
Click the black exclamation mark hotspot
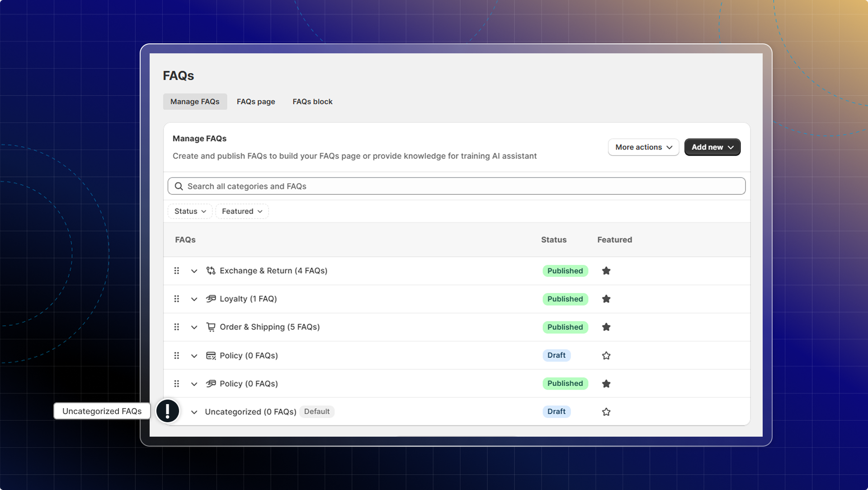168,411
